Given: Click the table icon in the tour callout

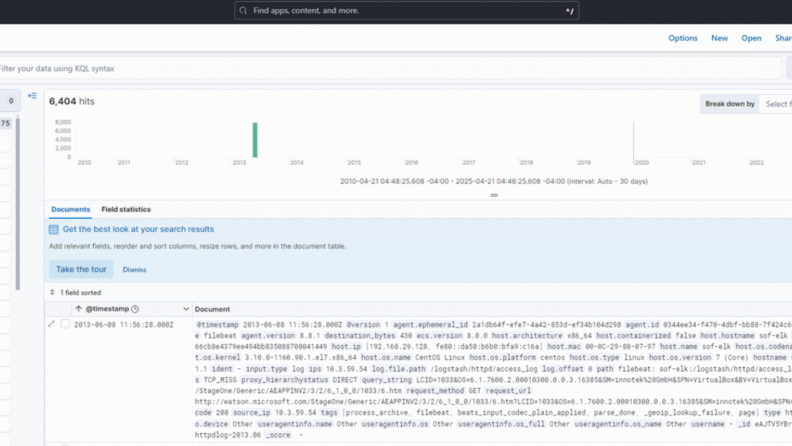Looking at the screenshot, I should (54, 230).
